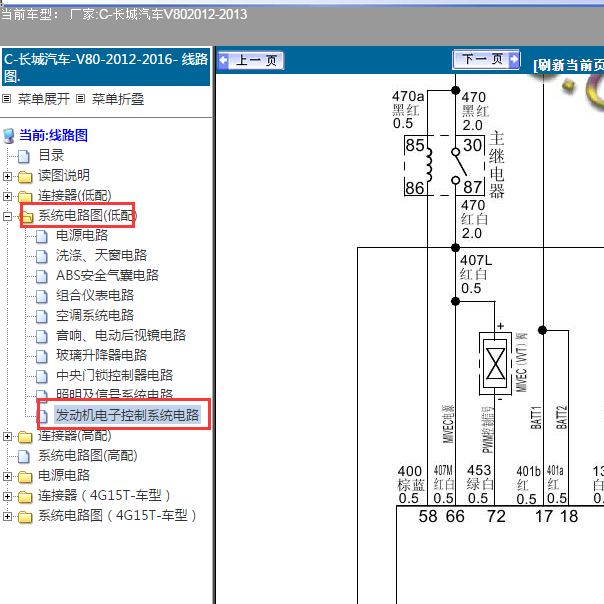Click wire label 407L 红白 0.5
The width and height of the screenshot is (604, 604).
tap(476, 274)
